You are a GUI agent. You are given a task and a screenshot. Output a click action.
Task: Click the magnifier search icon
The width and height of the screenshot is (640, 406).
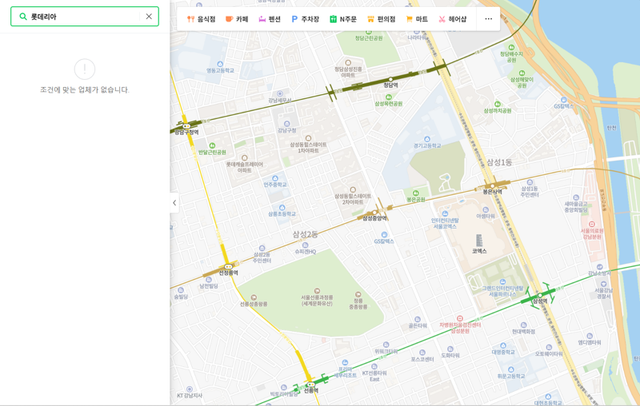[x=23, y=17]
